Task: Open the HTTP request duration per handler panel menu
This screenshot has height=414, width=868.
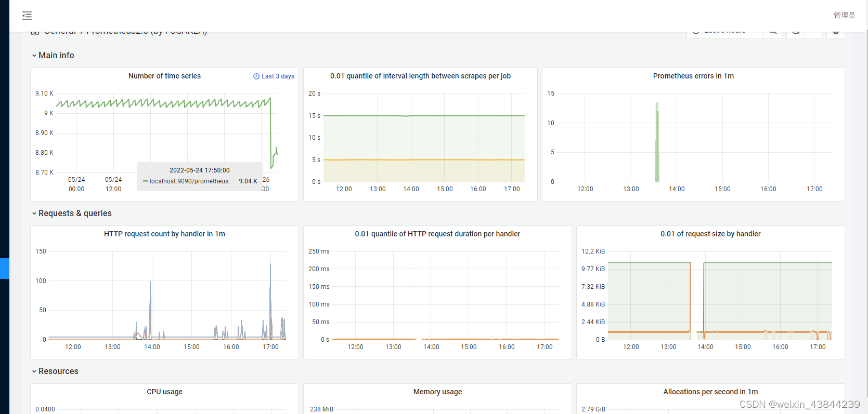Action: tap(437, 234)
